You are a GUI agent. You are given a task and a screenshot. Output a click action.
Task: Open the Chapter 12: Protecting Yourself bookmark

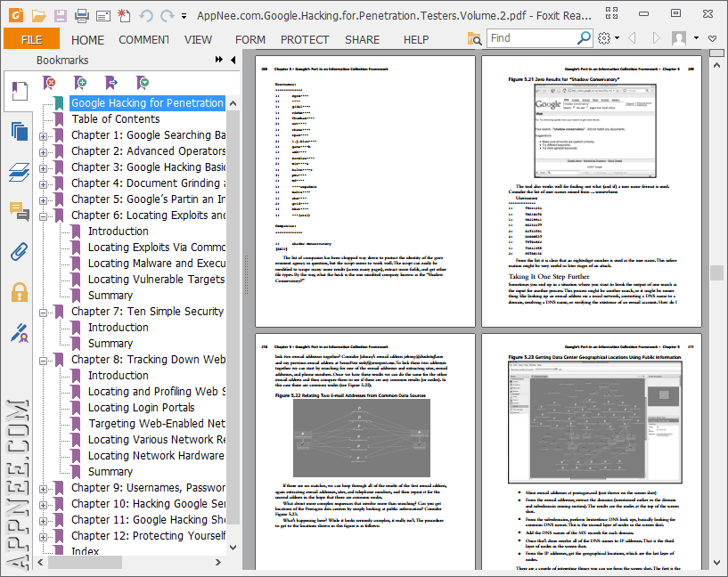click(148, 536)
